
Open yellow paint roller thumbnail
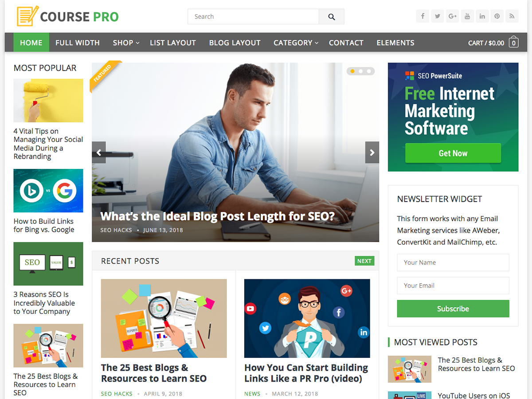tap(48, 101)
